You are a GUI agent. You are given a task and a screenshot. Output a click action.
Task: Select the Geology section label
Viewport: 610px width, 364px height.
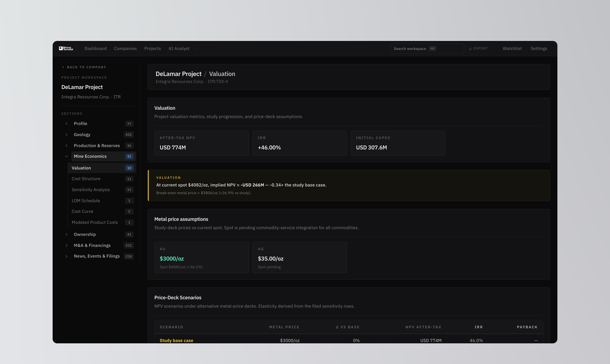click(x=82, y=134)
